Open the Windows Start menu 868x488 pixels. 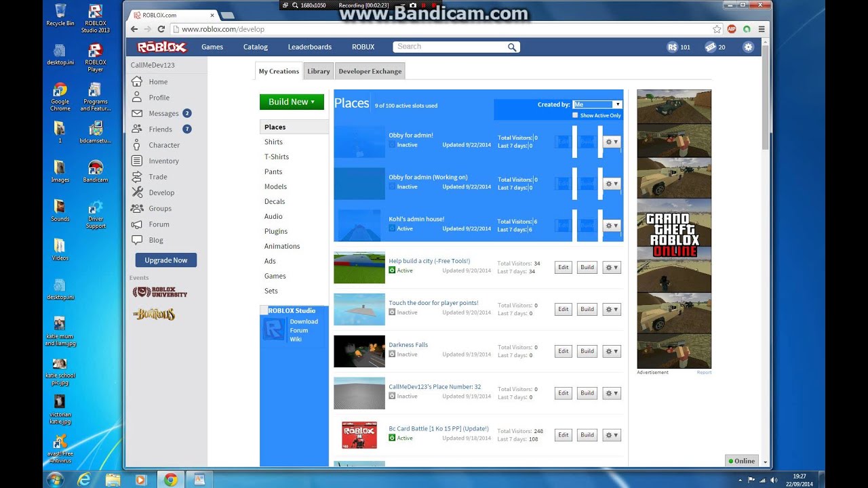(54, 479)
